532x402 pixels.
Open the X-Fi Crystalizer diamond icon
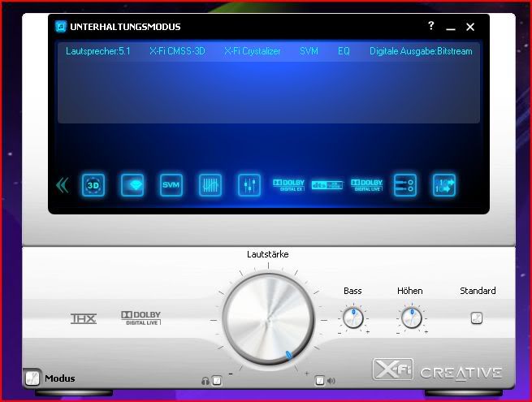click(x=132, y=185)
